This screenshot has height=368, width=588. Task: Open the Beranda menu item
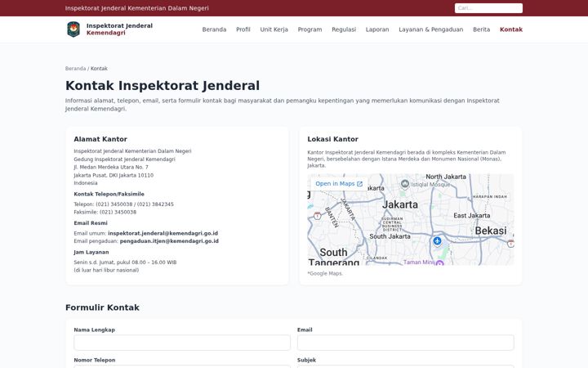(214, 29)
